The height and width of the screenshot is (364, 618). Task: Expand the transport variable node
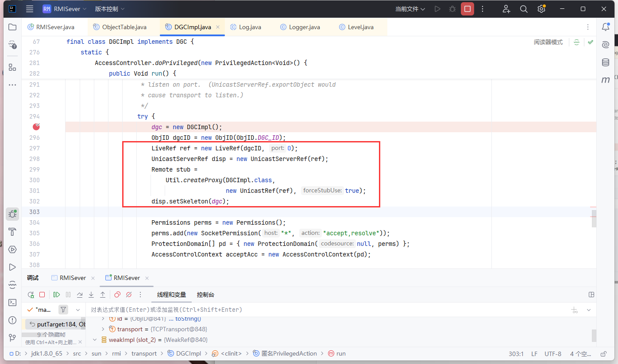pos(103,329)
